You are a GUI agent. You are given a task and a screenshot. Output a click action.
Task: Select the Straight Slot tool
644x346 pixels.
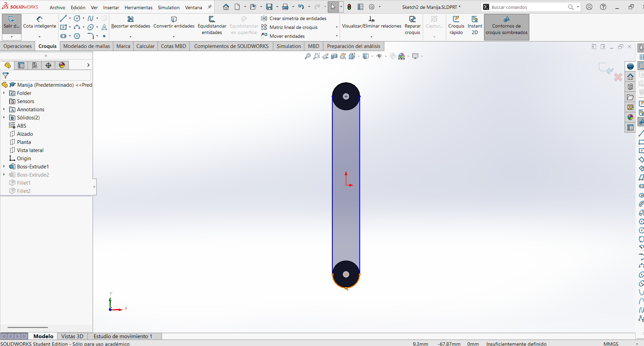[x=63, y=36]
